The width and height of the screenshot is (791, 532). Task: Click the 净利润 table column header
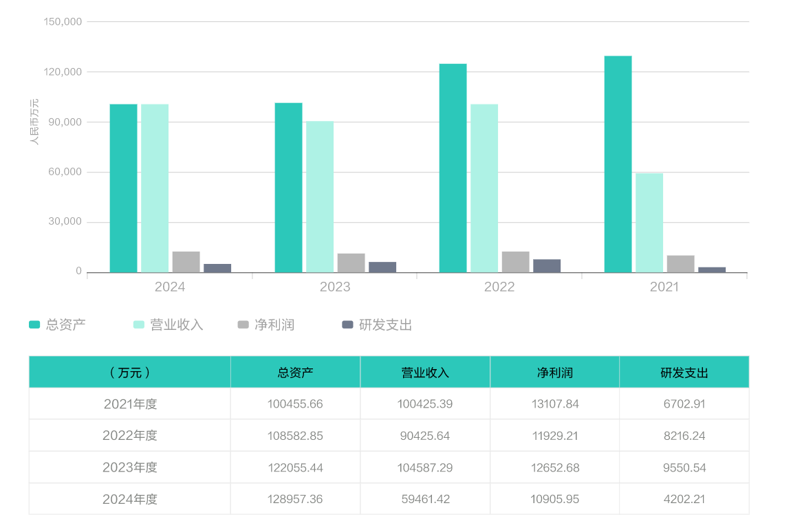click(x=554, y=372)
